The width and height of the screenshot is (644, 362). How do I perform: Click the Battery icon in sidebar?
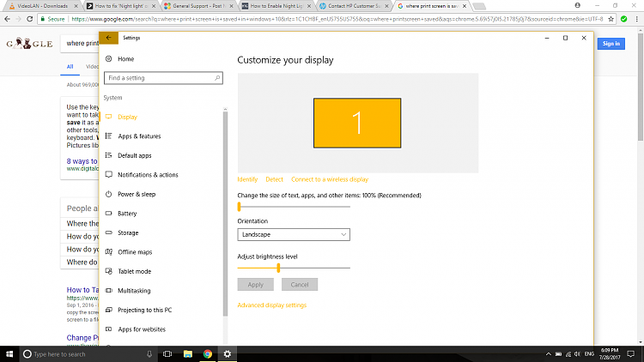point(108,213)
